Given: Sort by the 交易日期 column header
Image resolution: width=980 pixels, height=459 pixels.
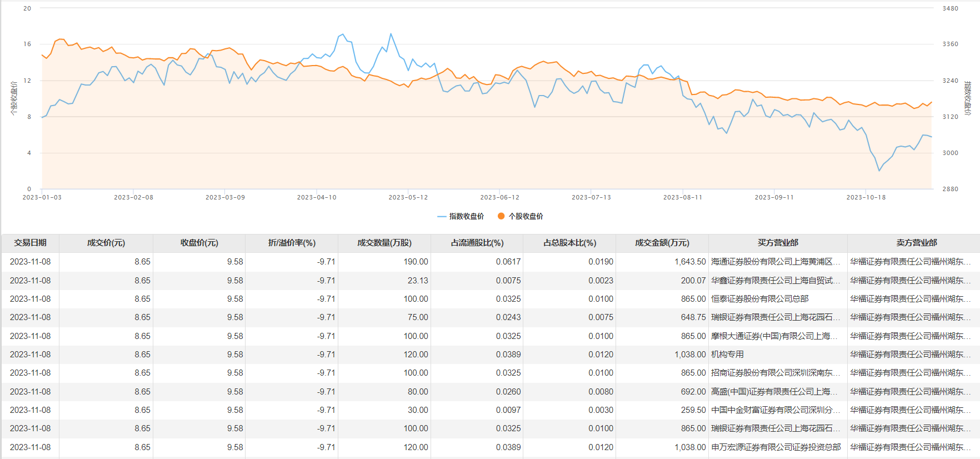Looking at the screenshot, I should click(x=31, y=243).
